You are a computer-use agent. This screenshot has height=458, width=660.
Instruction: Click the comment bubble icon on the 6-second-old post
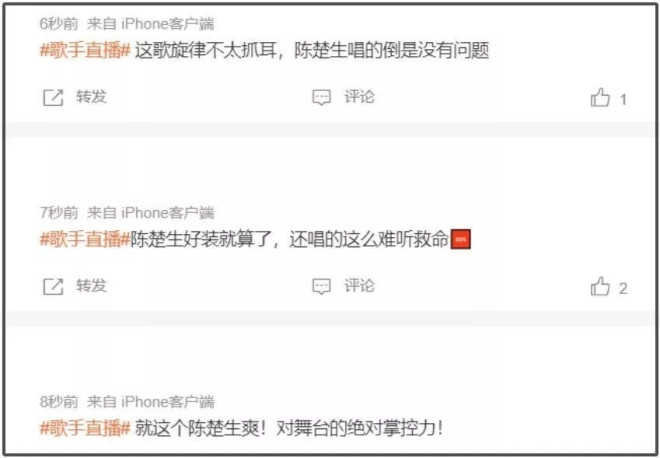pos(321,98)
